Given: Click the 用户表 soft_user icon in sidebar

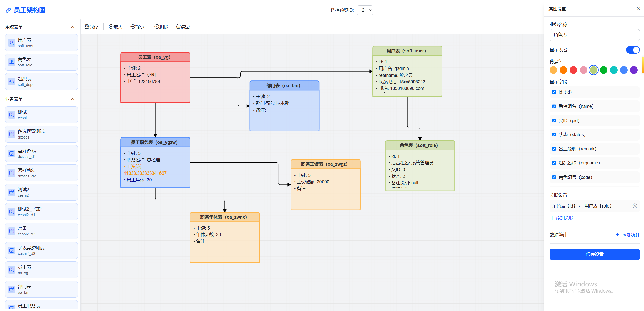Looking at the screenshot, I should pos(12,43).
